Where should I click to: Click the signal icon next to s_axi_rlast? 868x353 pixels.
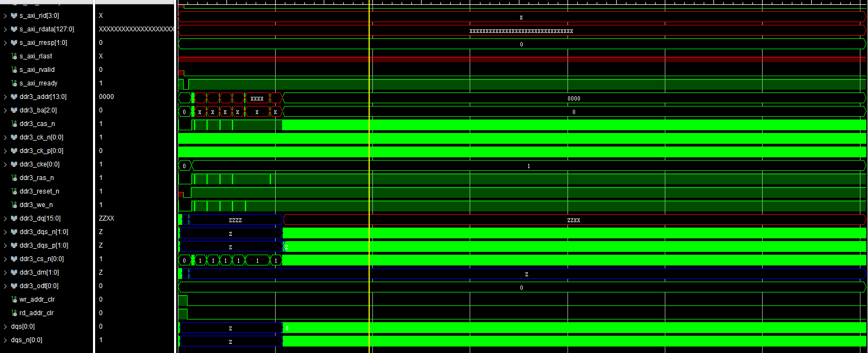(x=14, y=56)
